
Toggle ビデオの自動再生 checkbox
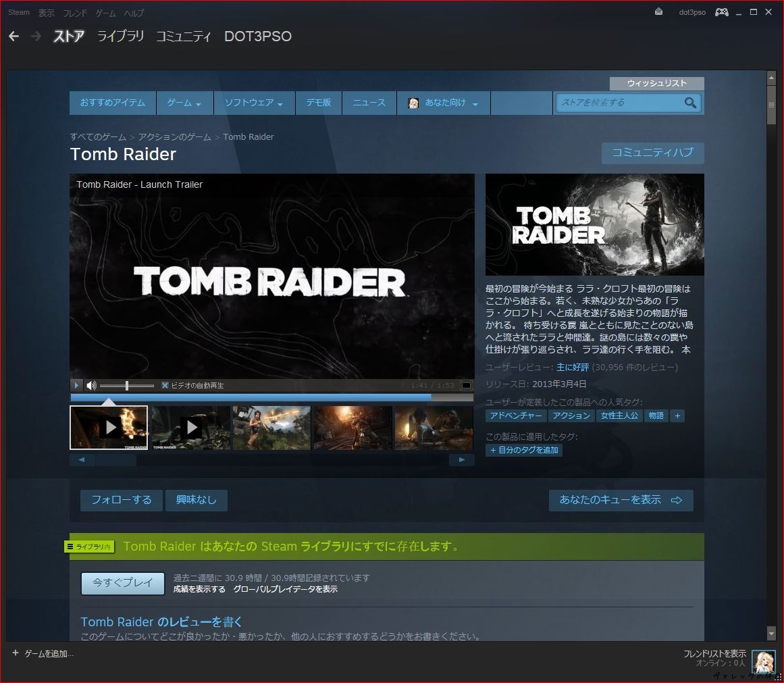click(x=165, y=385)
